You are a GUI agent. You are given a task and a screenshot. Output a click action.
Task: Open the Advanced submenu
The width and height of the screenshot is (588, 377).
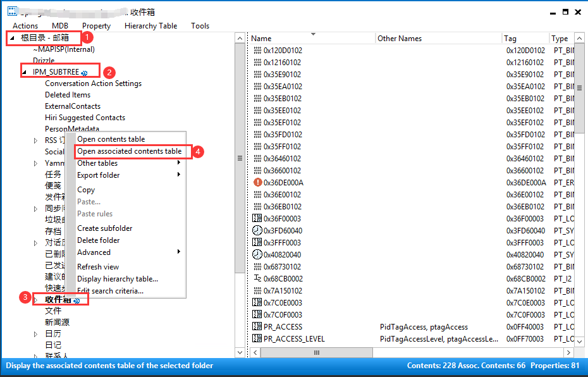130,252
